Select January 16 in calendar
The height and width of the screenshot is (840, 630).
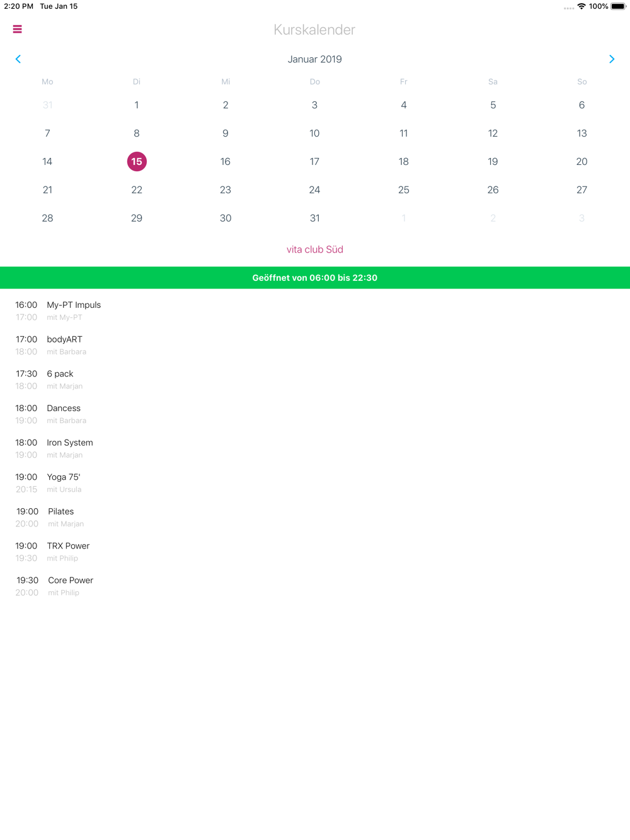point(226,162)
